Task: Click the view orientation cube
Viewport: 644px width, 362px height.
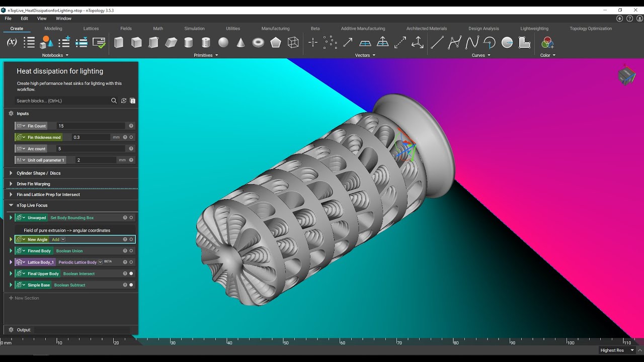Action: pyautogui.click(x=626, y=75)
